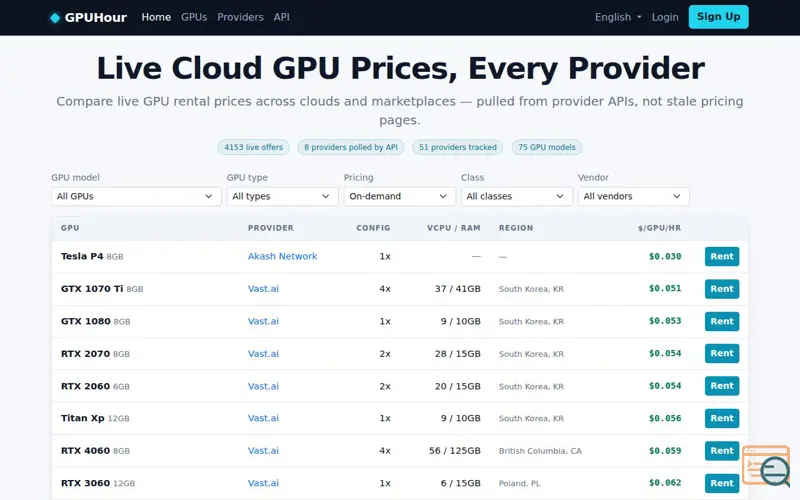Rent the RTX 2060 offer

click(722, 386)
